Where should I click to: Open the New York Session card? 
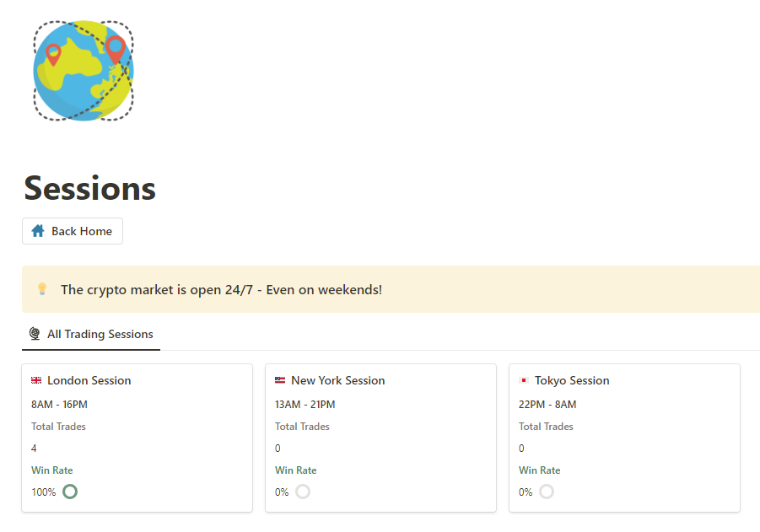click(380, 437)
